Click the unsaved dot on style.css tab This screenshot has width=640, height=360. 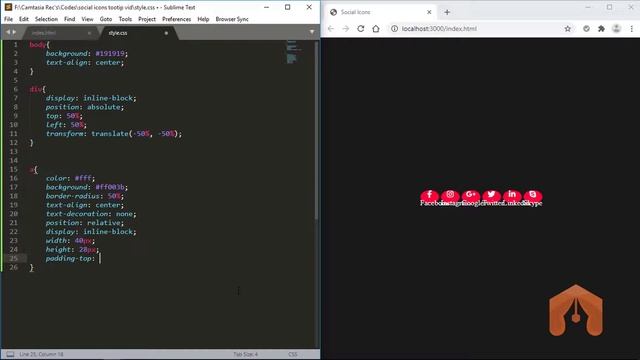[x=166, y=33]
